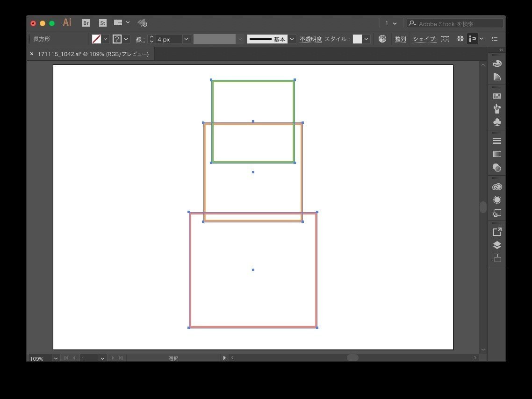This screenshot has width=532, height=399.
Task: Open the Color panel in the right sidebar
Action: (497, 63)
